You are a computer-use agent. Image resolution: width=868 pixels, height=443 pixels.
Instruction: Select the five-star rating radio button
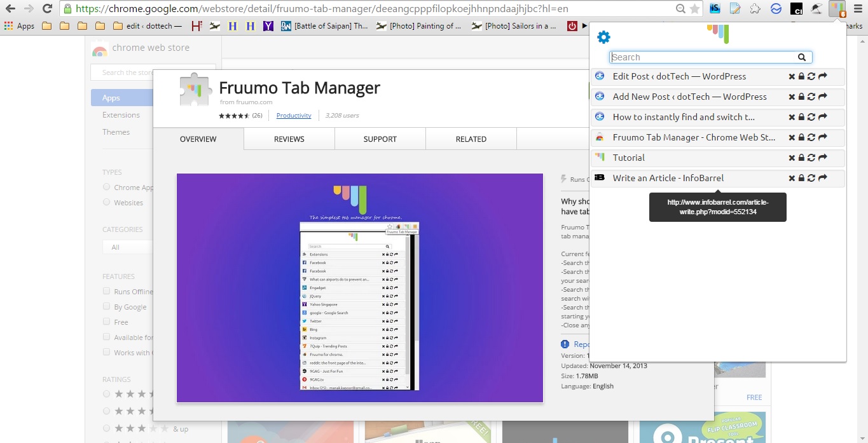106,395
